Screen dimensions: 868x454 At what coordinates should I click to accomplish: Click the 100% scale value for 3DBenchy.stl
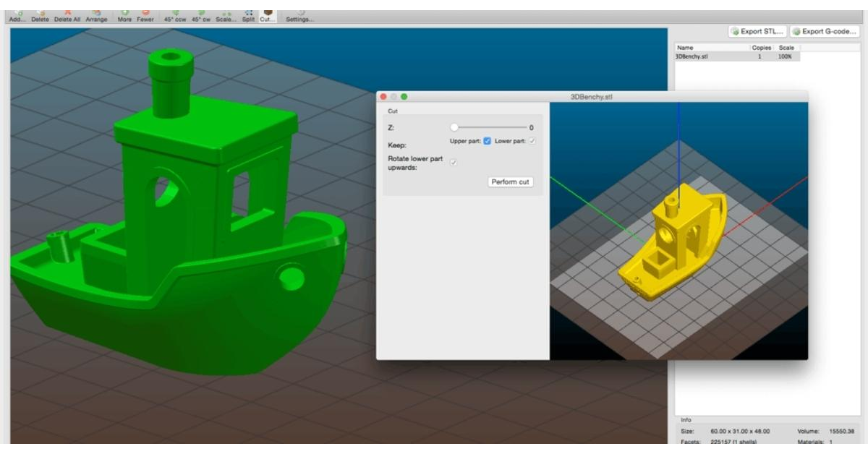click(786, 56)
